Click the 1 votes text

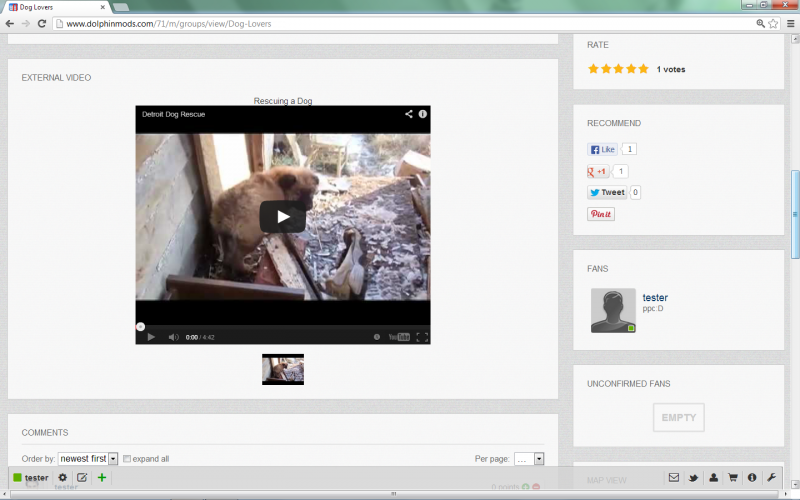(x=671, y=69)
